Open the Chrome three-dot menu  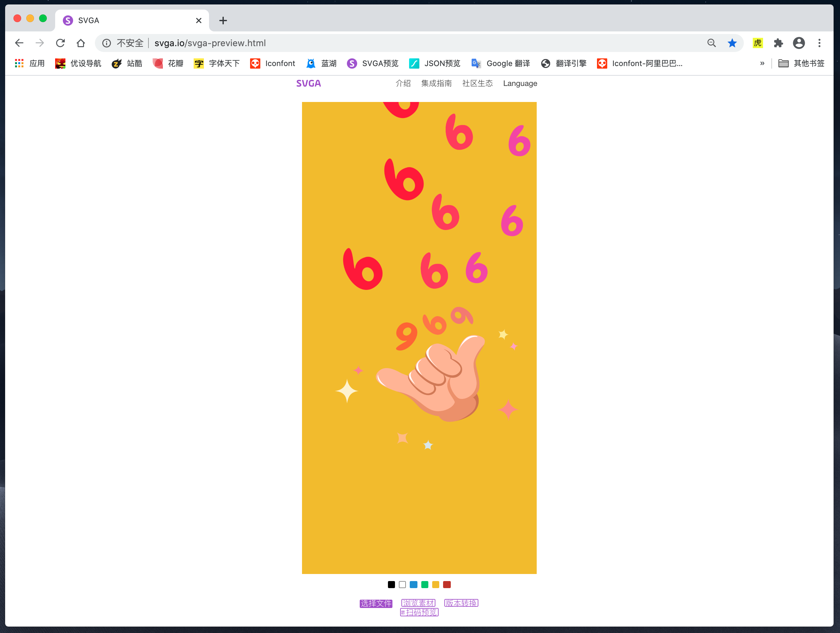click(x=819, y=43)
